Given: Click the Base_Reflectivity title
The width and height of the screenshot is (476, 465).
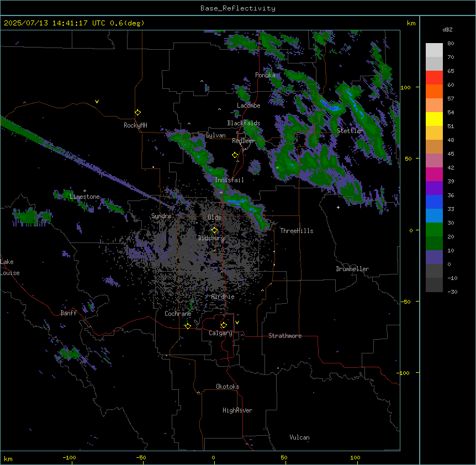Looking at the screenshot, I should (238, 8).
